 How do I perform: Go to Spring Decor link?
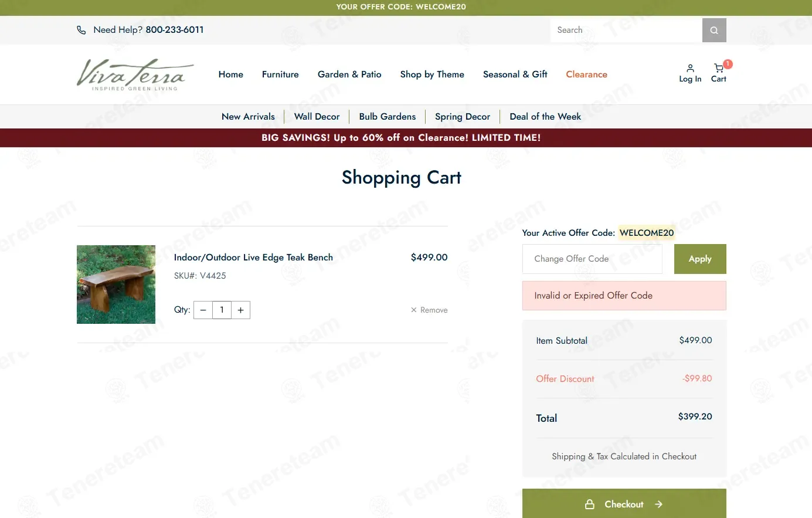[463, 117]
